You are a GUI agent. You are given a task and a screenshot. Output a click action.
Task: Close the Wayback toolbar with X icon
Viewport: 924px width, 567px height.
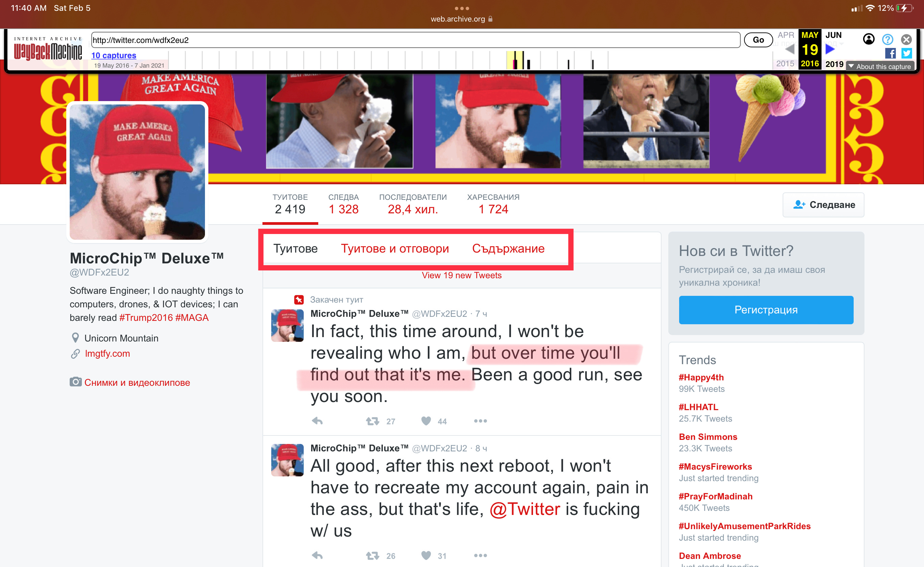click(906, 39)
